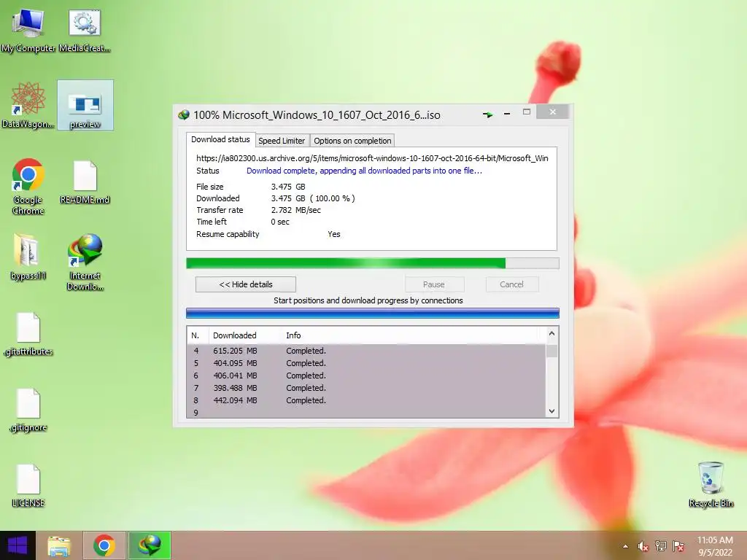
Task: Open the My Computer desktop icon
Action: pyautogui.click(x=28, y=29)
